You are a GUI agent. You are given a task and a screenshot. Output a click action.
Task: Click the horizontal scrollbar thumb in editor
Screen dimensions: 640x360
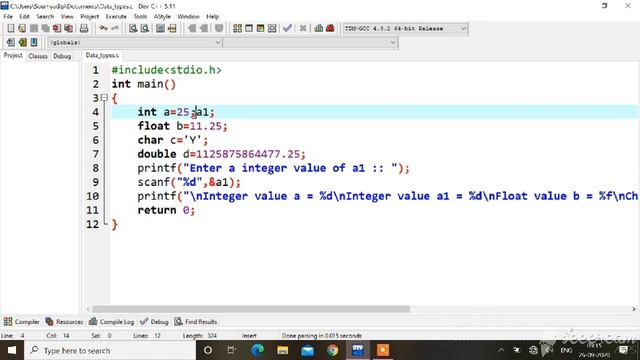251,309
